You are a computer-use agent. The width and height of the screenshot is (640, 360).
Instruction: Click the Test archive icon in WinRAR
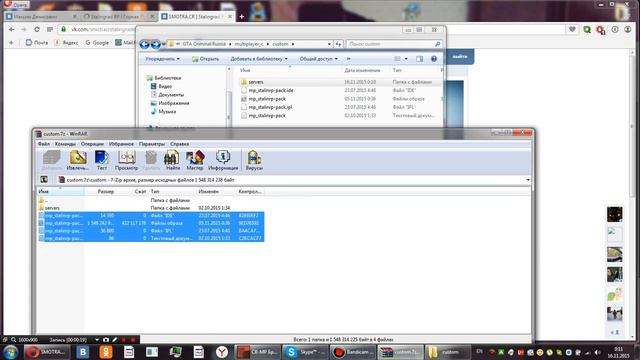[102, 160]
